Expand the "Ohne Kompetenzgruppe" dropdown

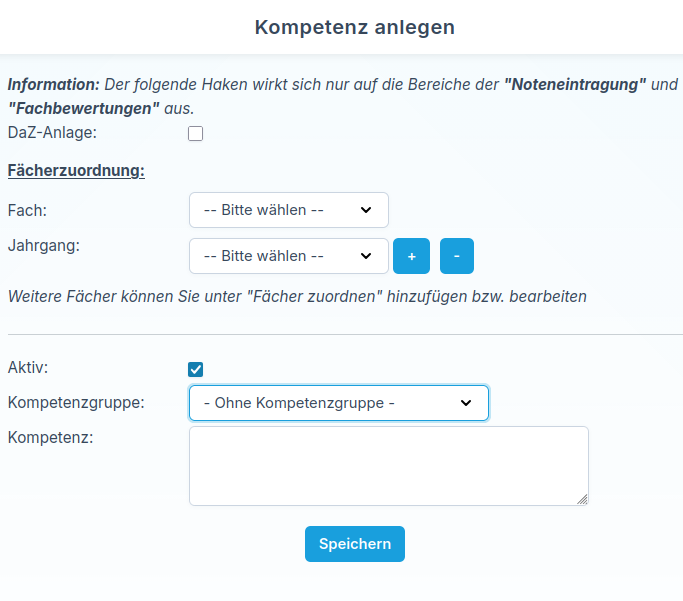(338, 403)
